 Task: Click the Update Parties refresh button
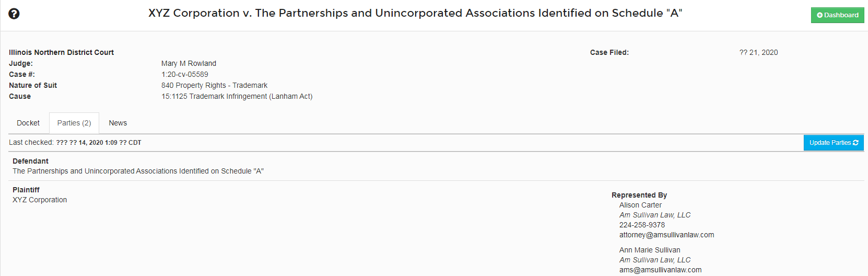[x=834, y=143]
